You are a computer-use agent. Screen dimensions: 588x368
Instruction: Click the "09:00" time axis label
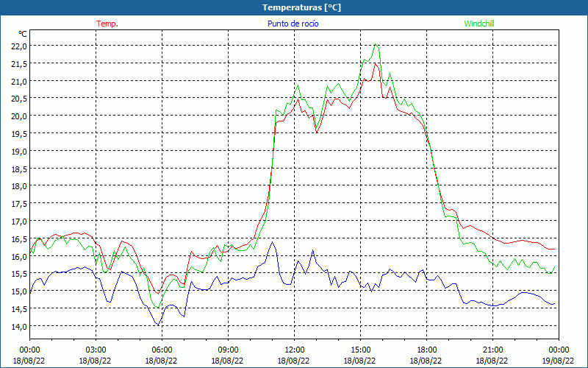point(228,350)
